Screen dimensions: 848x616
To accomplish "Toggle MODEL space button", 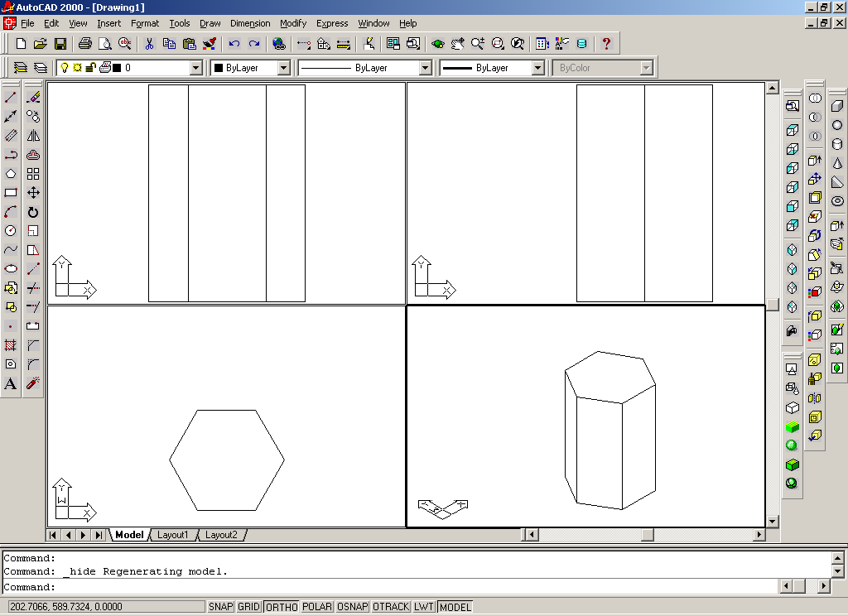I will pyautogui.click(x=455, y=607).
